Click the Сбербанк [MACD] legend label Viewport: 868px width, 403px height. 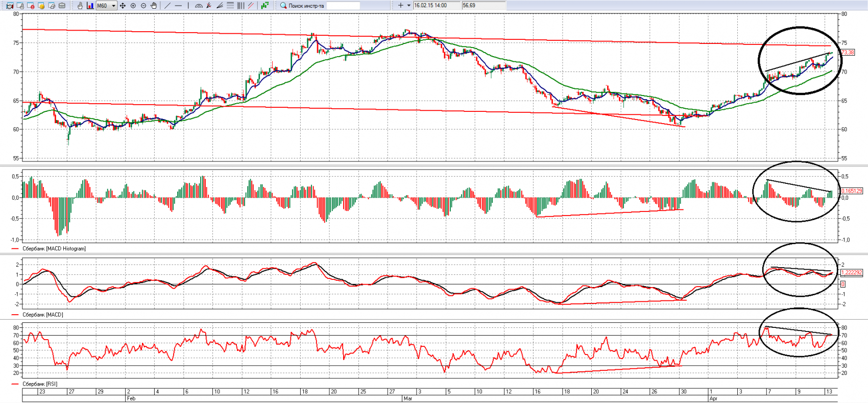click(43, 315)
